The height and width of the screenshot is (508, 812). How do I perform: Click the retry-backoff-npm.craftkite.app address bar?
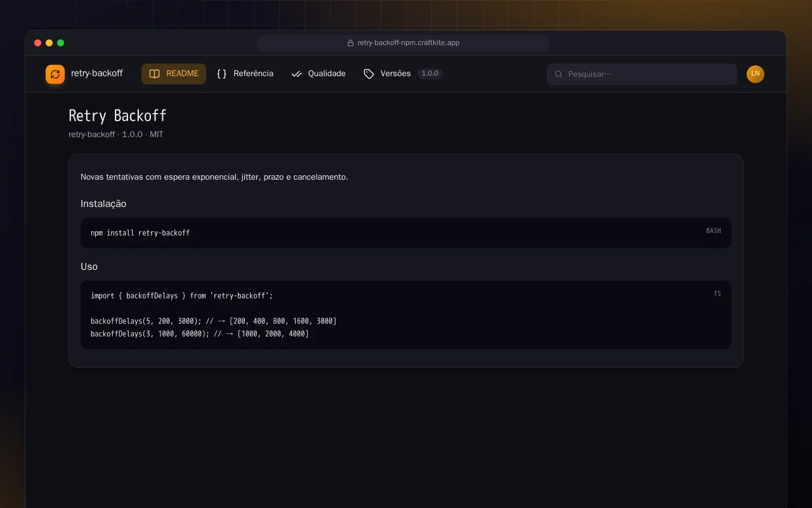pos(403,43)
